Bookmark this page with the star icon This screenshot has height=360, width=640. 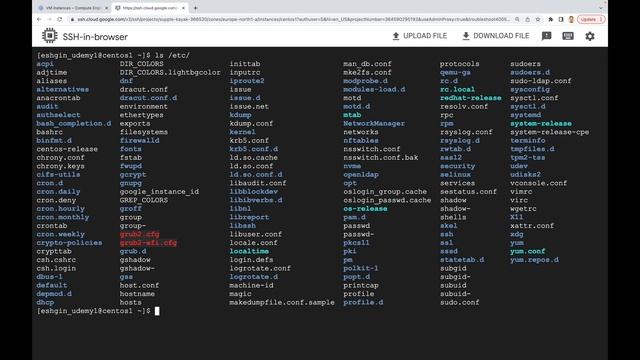538,19
